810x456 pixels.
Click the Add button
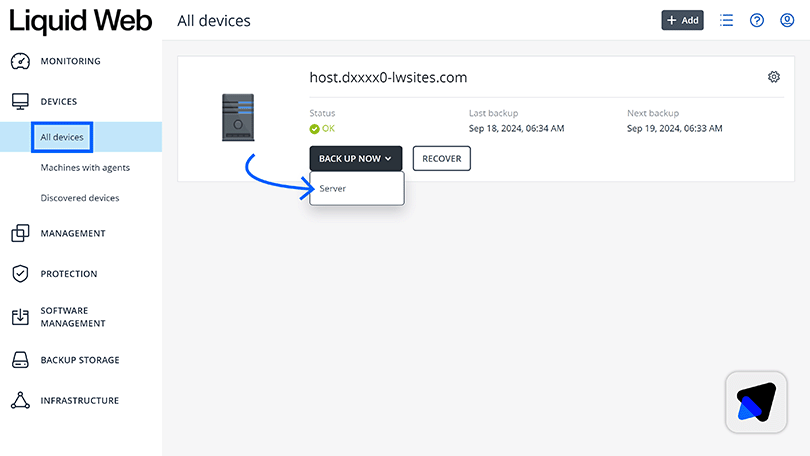(x=682, y=20)
